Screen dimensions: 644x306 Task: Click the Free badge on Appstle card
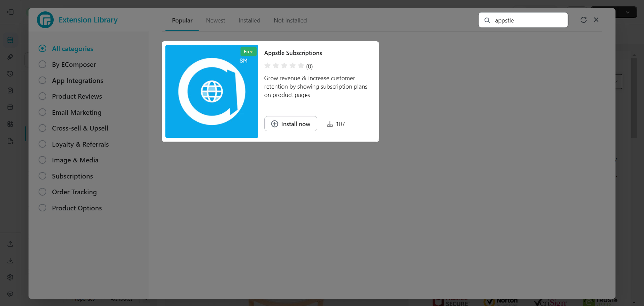[x=249, y=52]
